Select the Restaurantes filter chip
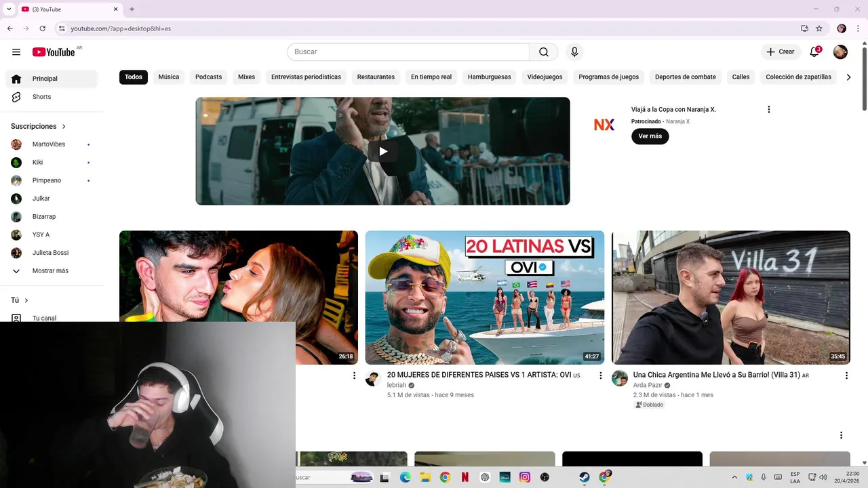Image resolution: width=868 pixels, height=488 pixels. (376, 77)
